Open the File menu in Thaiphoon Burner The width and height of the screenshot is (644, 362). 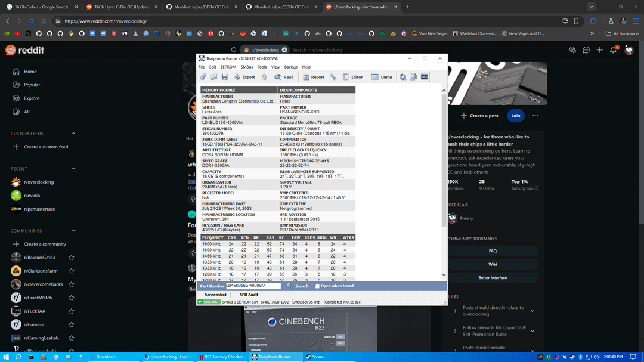pos(202,67)
